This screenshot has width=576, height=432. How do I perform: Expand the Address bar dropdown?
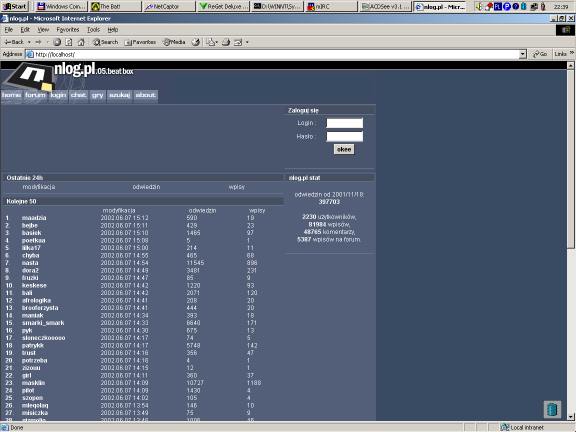523,54
